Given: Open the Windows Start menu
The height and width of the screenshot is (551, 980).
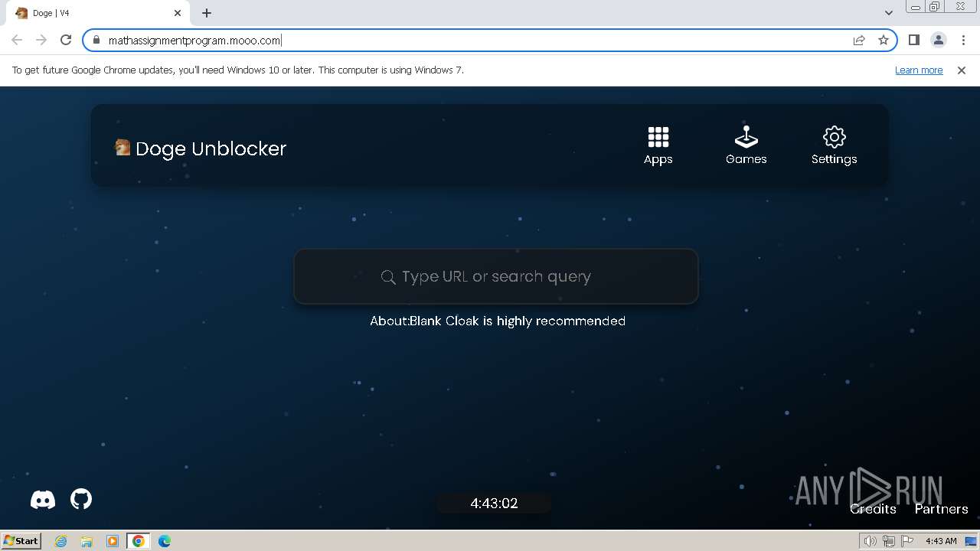Looking at the screenshot, I should (21, 540).
